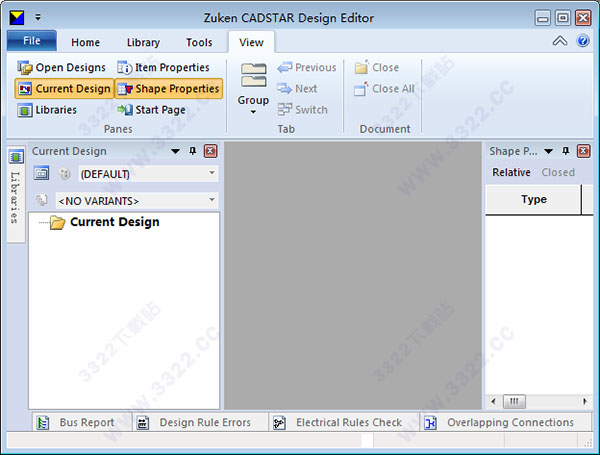Collapse the ribbon with chevron arrow
Screen dimensions: 600x455
(560, 41)
